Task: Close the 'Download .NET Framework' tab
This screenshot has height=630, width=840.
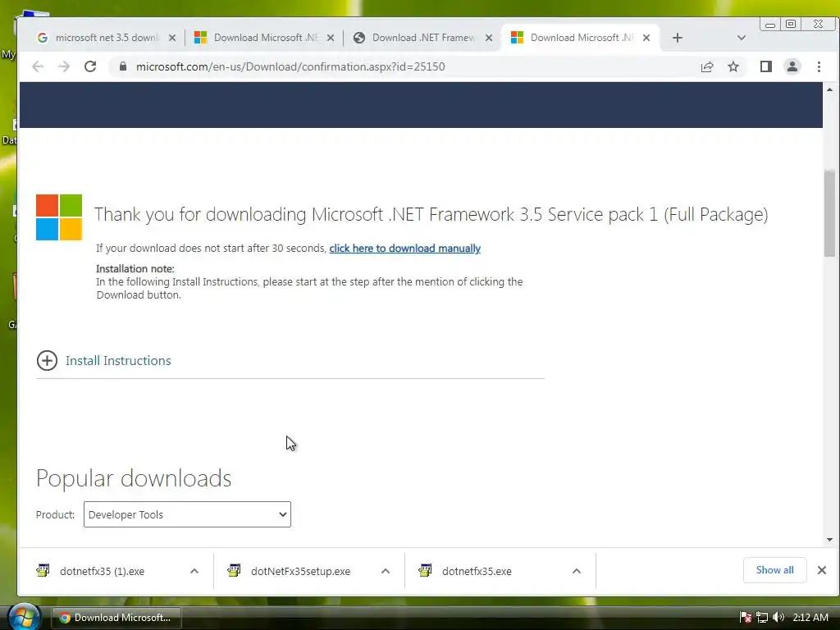Action: click(x=489, y=38)
